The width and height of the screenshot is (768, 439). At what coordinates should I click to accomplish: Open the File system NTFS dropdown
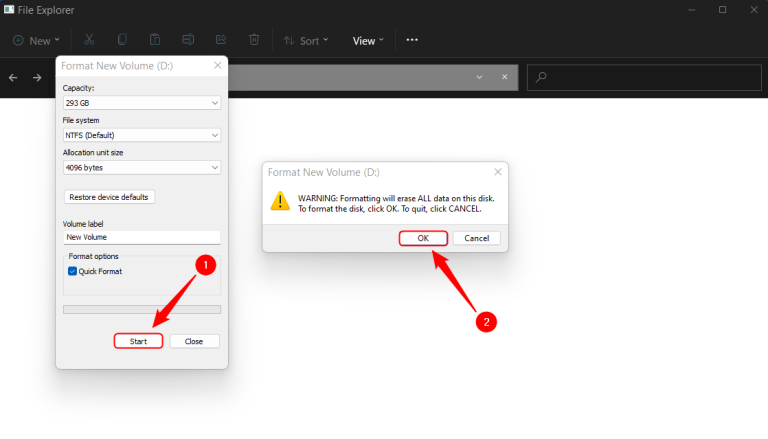point(141,135)
